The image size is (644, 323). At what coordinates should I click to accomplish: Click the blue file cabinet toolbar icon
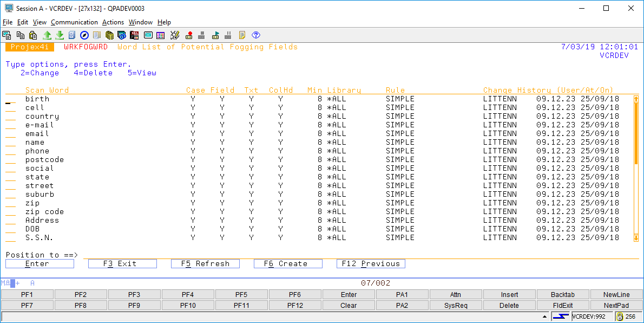click(72, 35)
